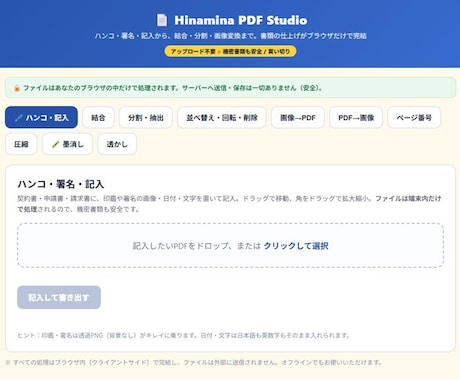Click the document icon beside Hinamina PDF Studio
The height and width of the screenshot is (380, 460).
click(x=162, y=20)
